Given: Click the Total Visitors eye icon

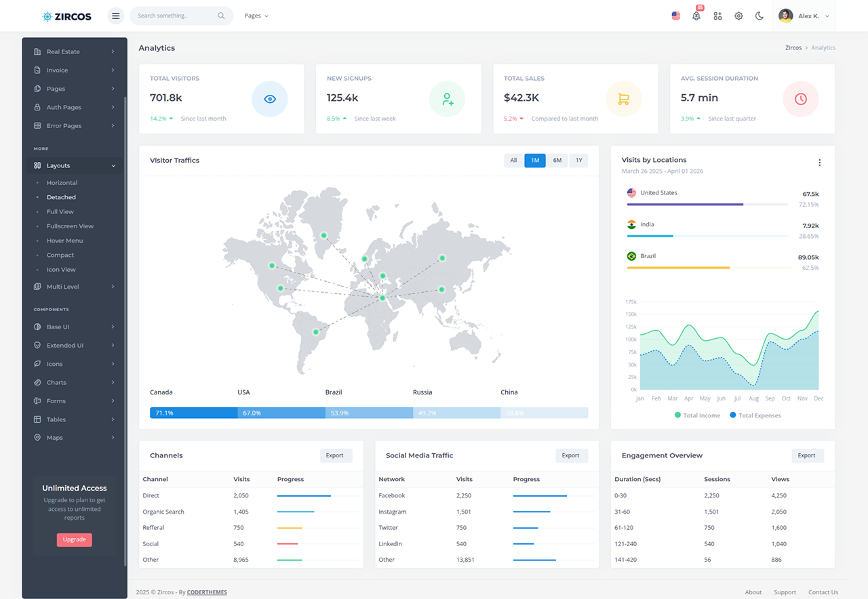Looking at the screenshot, I should pos(270,99).
